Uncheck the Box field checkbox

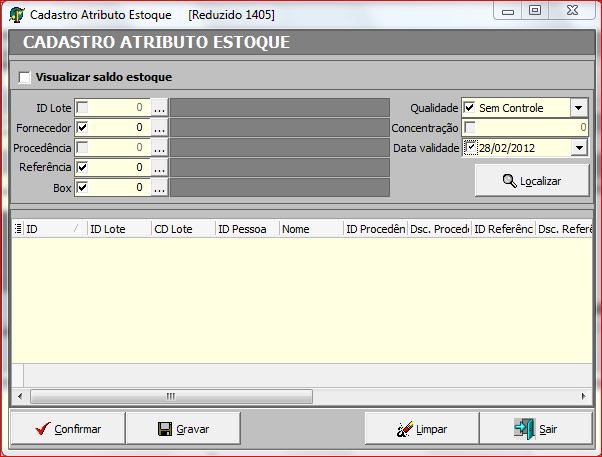83,187
